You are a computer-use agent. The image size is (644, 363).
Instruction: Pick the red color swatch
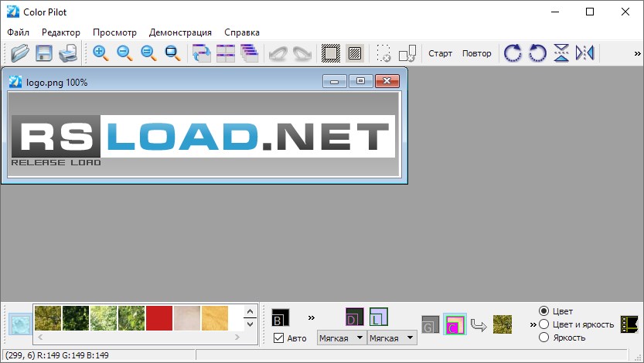click(159, 318)
